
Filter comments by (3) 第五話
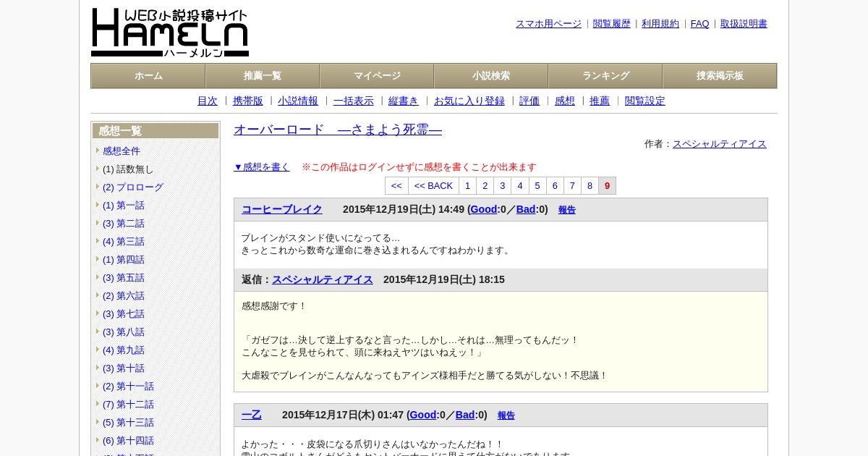coord(124,278)
